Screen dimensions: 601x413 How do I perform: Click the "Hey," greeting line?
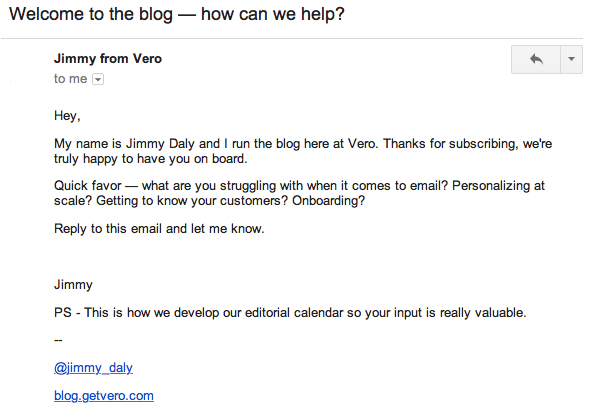[67, 116]
